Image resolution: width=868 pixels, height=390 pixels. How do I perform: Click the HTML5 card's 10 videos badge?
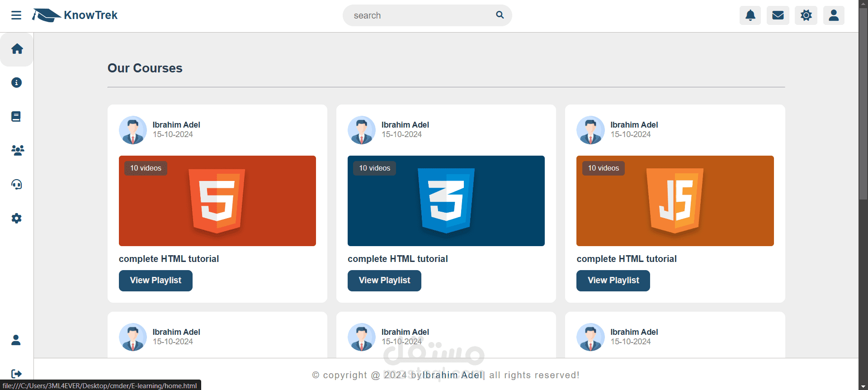146,168
